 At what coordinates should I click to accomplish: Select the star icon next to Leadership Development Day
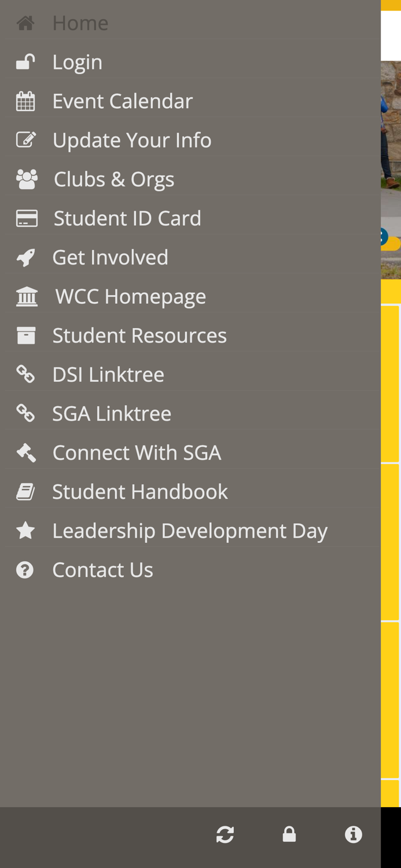25,529
